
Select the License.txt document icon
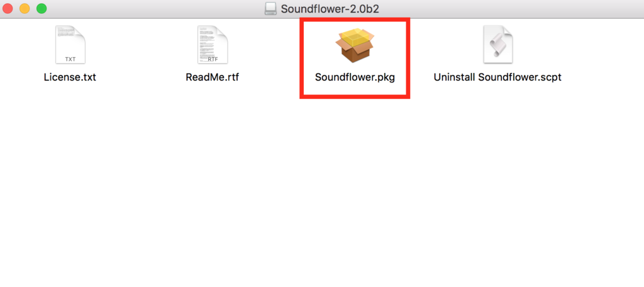coord(70,45)
